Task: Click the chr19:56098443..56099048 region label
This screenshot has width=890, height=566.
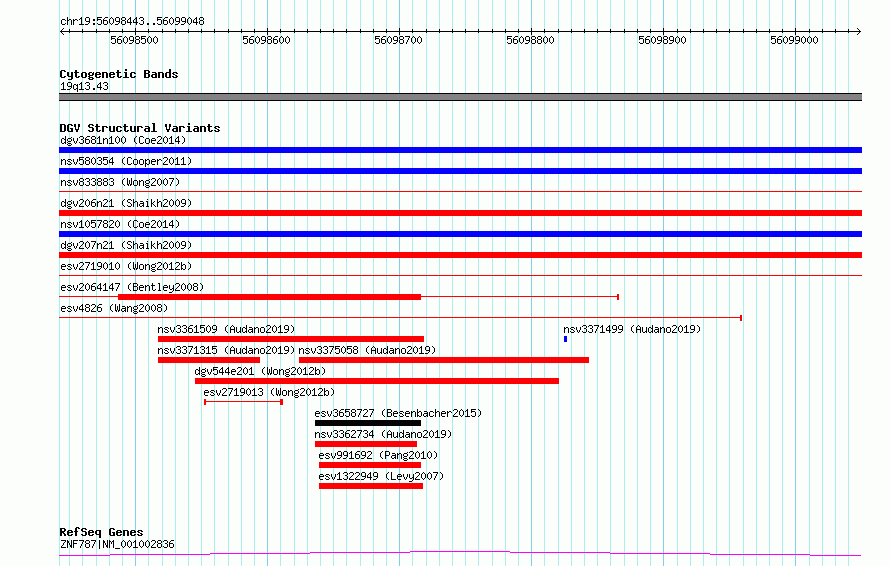Action: coord(132,21)
